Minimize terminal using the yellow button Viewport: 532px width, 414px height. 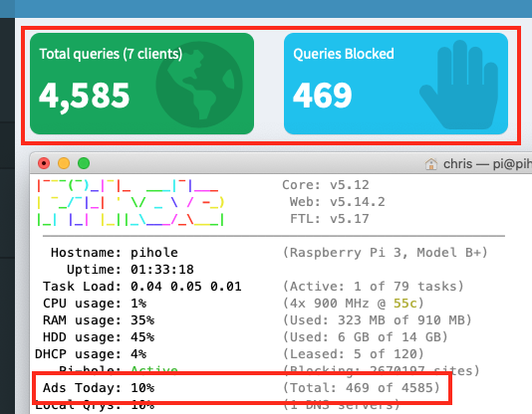pos(64,163)
